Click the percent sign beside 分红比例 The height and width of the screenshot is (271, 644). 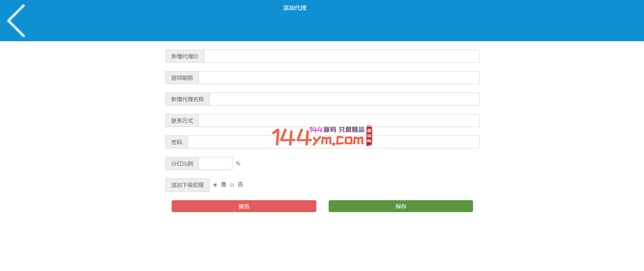[238, 163]
